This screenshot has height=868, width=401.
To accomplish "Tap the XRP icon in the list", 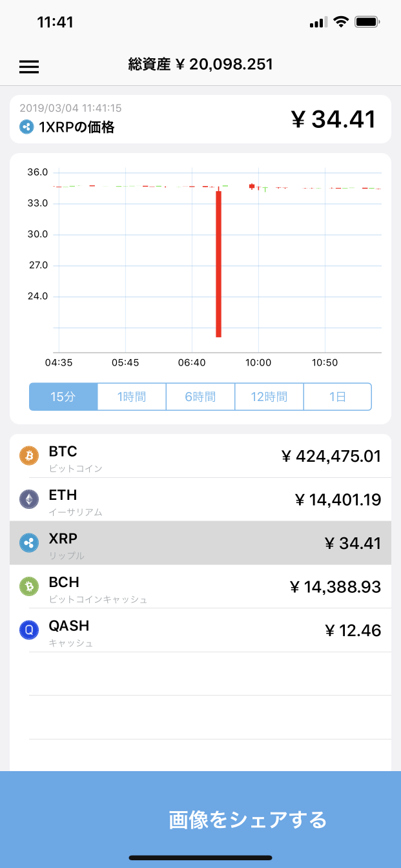I will coord(28,543).
